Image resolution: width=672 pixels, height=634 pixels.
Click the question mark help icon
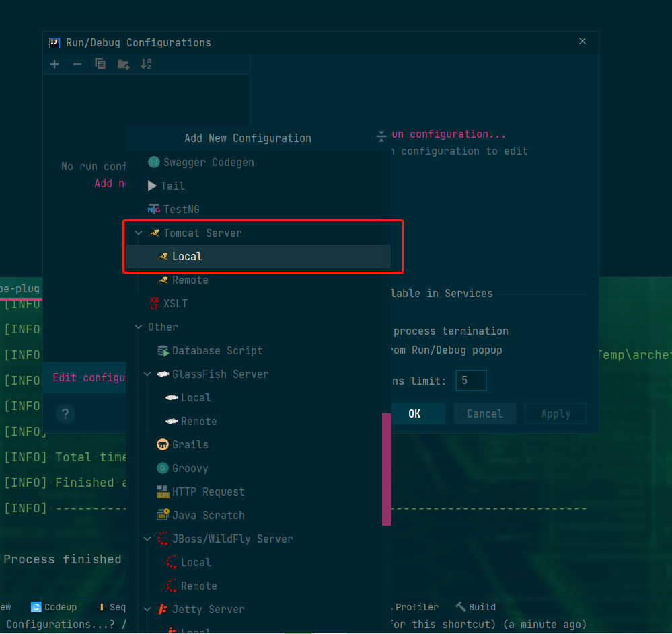pyautogui.click(x=65, y=413)
